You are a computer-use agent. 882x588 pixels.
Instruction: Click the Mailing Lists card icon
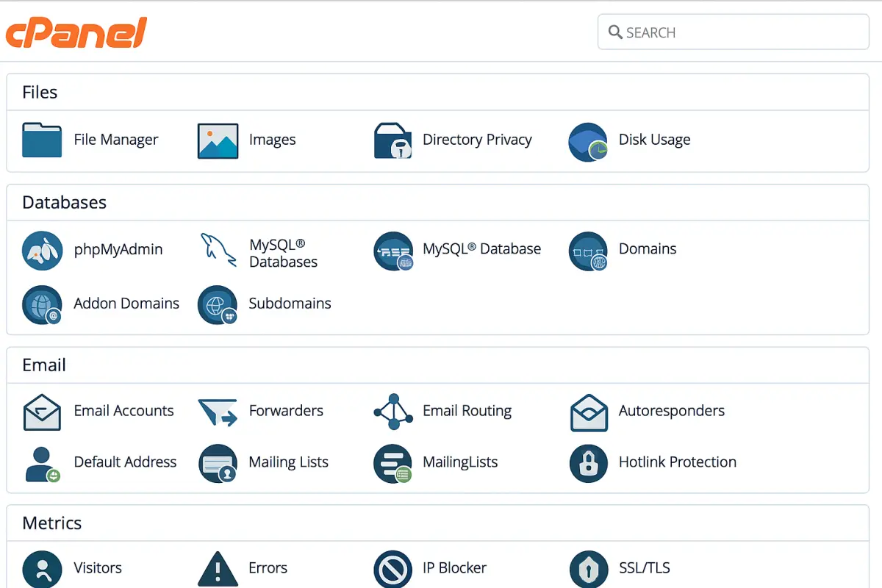(218, 464)
